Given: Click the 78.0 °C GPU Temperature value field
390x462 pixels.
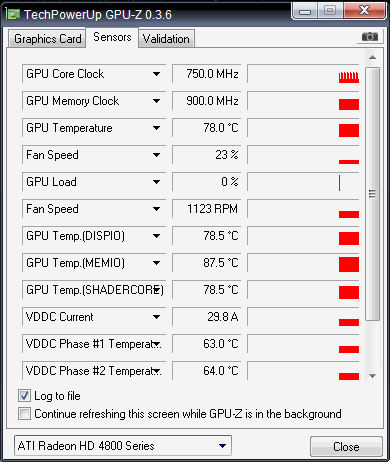Looking at the screenshot, I should (x=206, y=128).
